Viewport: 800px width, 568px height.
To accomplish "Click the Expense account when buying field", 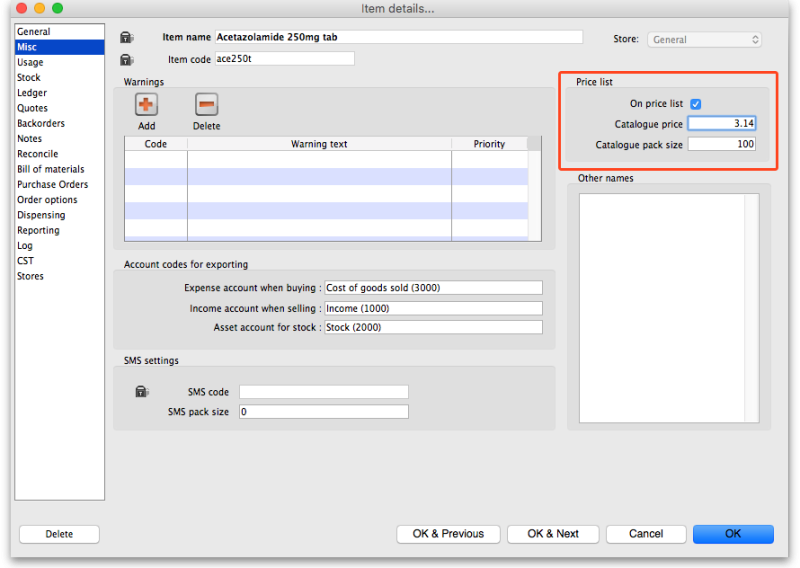I will click(x=432, y=288).
